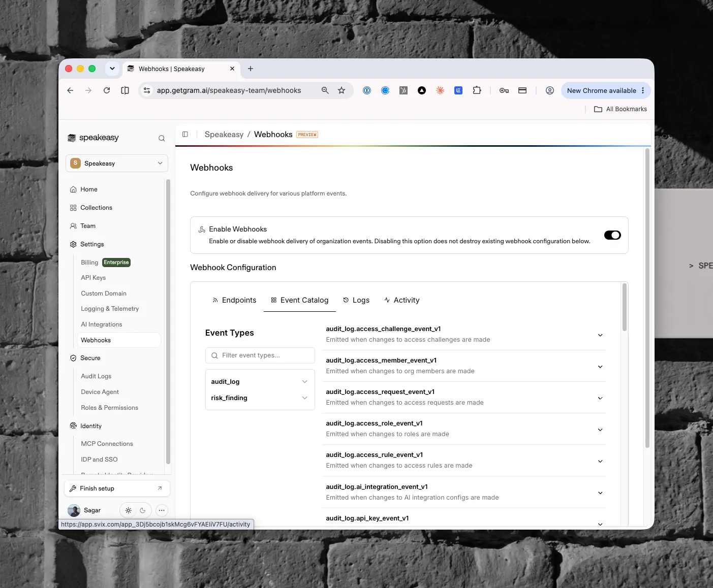Screen dimensions: 713x588
Task: Click the Finish setup button
Action: (x=117, y=488)
